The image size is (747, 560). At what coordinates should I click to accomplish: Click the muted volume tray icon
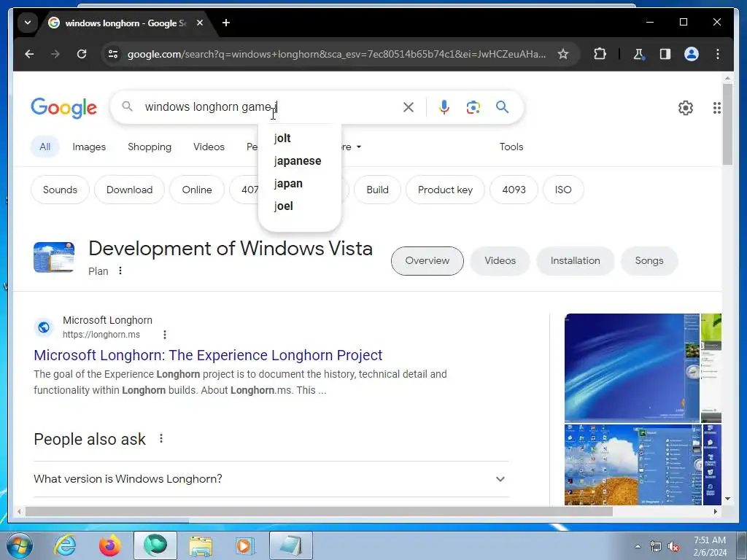tap(673, 547)
